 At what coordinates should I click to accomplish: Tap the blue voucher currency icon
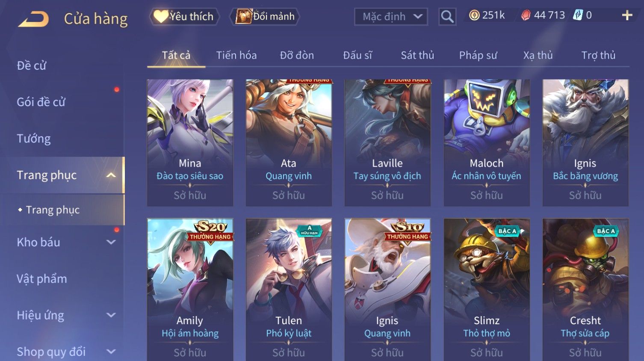point(578,15)
